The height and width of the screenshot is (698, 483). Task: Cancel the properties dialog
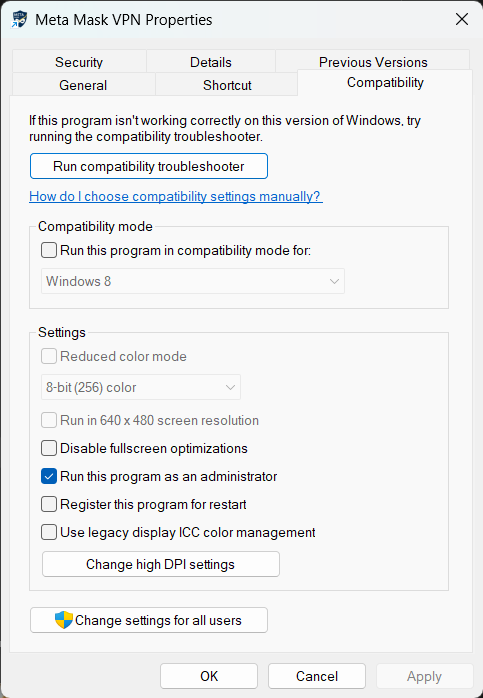[x=317, y=676]
